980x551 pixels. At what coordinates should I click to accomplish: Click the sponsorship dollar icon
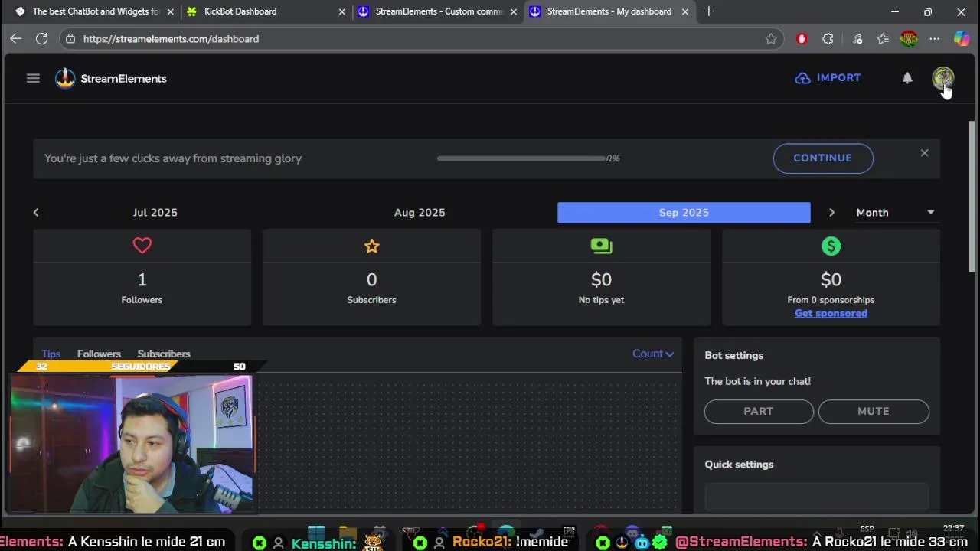[x=831, y=246]
